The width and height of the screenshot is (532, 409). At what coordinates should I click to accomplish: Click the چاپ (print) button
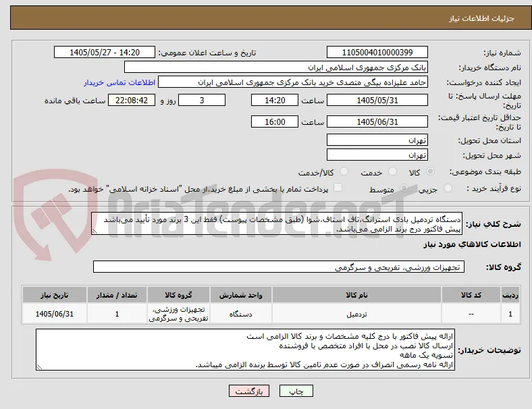pos(296,391)
